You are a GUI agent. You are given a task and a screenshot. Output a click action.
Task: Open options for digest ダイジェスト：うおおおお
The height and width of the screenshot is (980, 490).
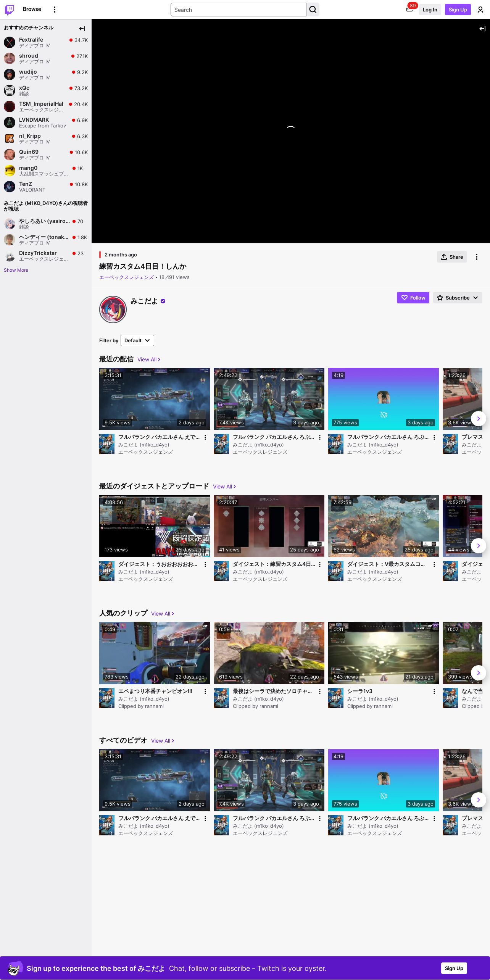point(205,564)
